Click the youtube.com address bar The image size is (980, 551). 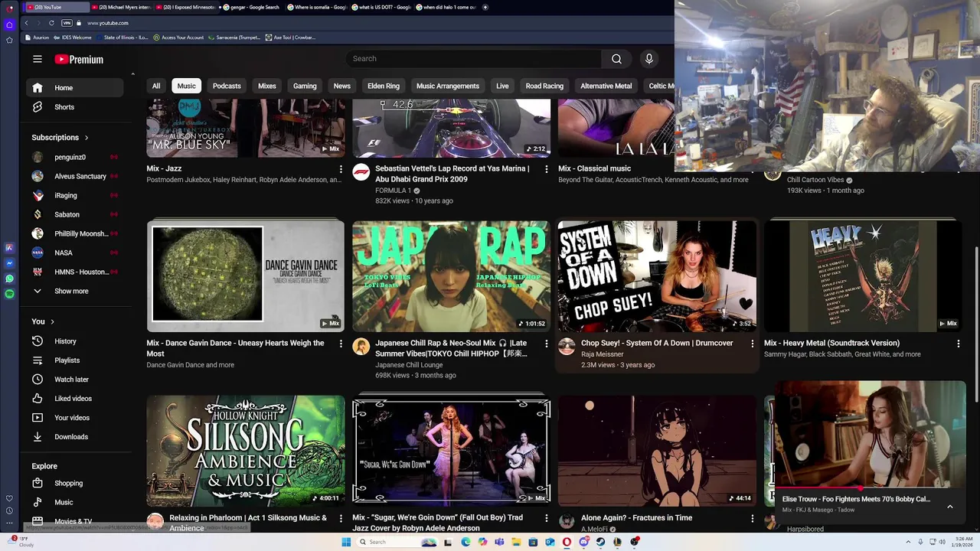click(108, 23)
